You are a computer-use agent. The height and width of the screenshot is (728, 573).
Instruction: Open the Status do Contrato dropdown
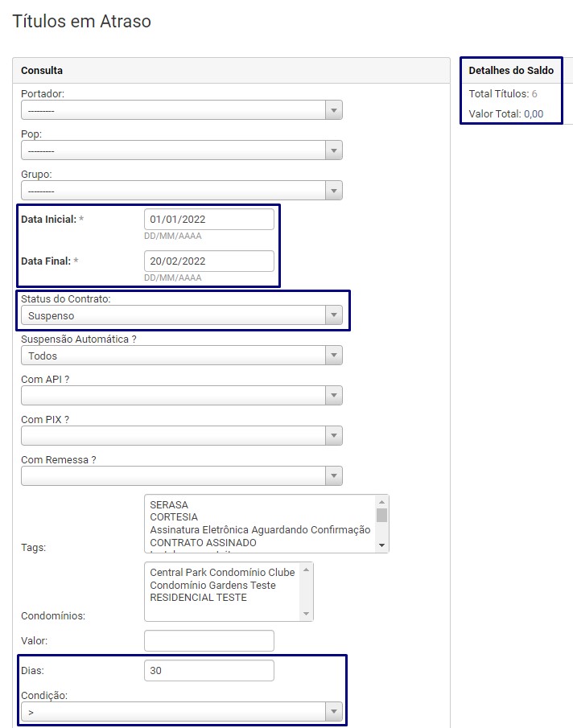click(181, 315)
